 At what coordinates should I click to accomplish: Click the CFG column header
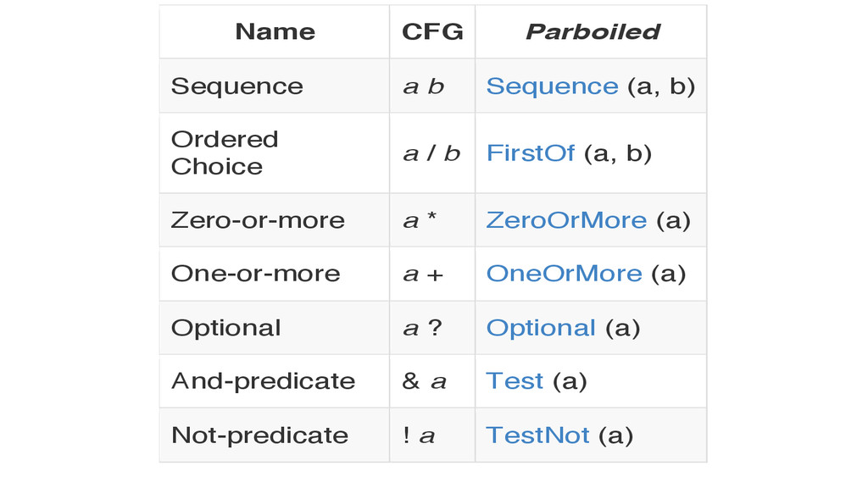pyautogui.click(x=432, y=31)
